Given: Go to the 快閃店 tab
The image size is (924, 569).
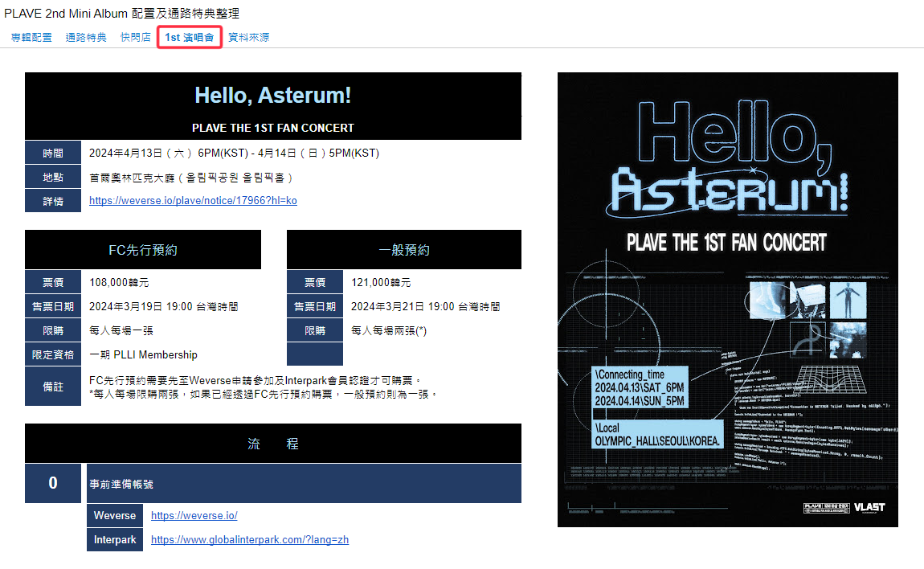Looking at the screenshot, I should click(x=136, y=37).
